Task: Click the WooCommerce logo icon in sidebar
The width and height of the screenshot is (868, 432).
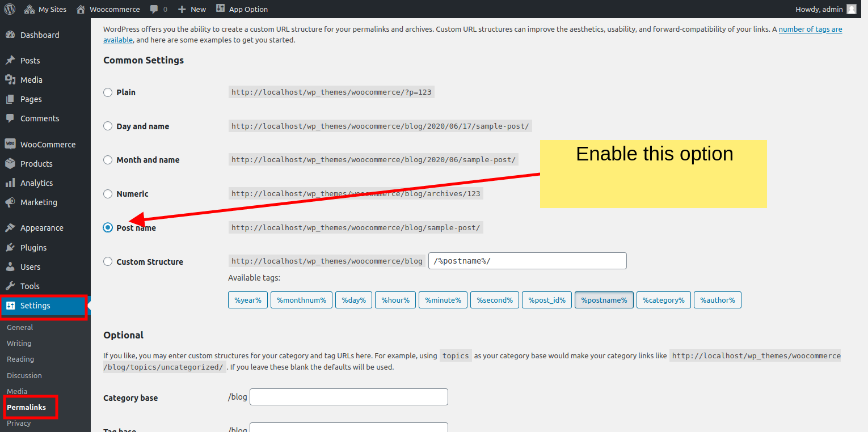Action: (10, 144)
